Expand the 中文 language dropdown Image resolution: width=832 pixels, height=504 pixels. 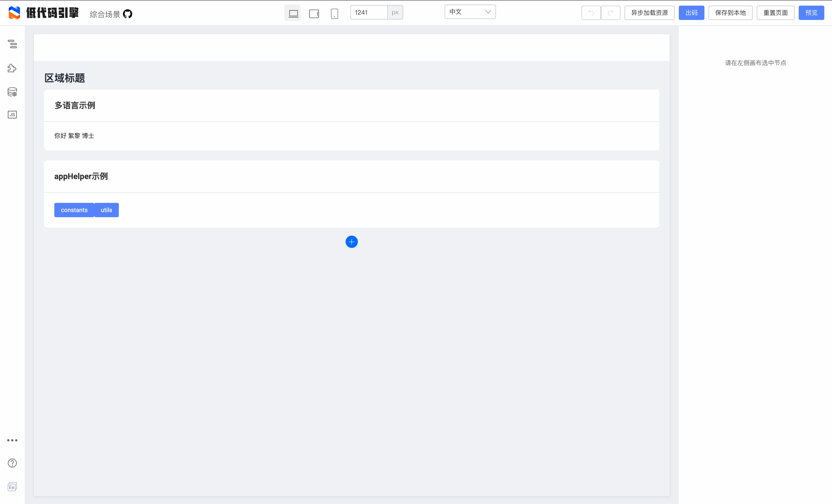(470, 12)
